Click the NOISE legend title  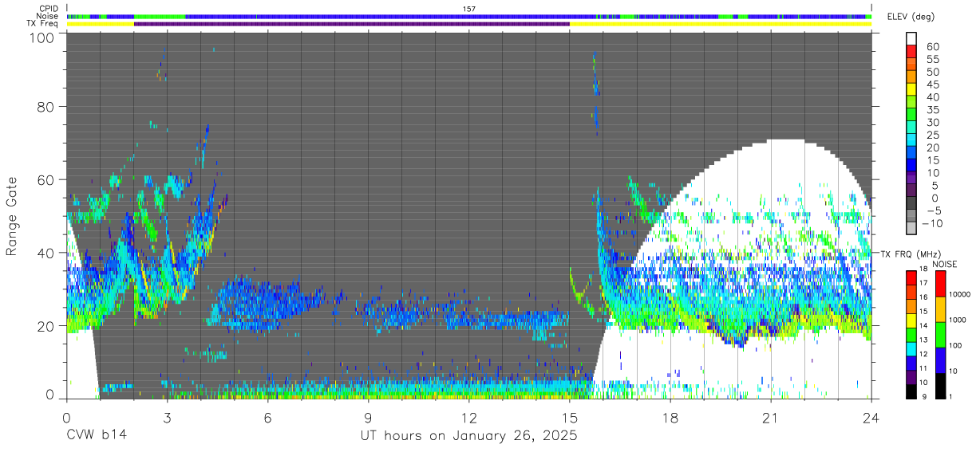(x=944, y=264)
